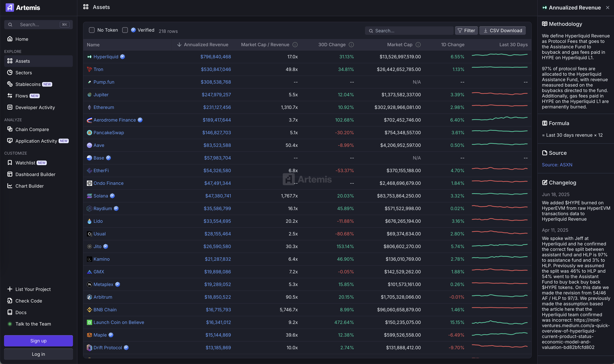
Task: Click the PancakeSwap token icon
Action: click(89, 133)
